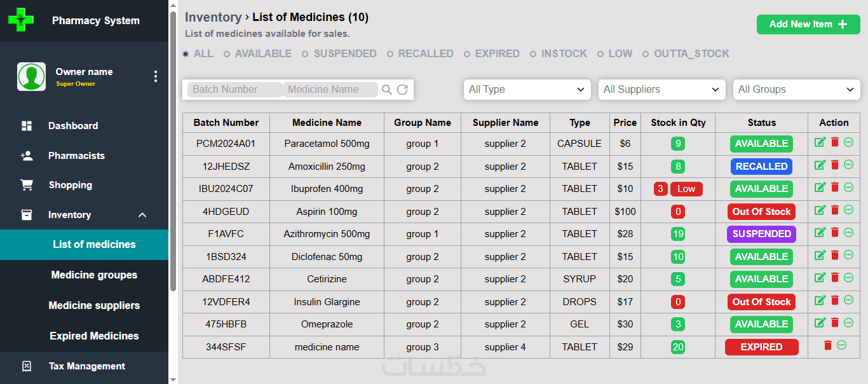Delete the Amoxicillin 250mg row
This screenshot has width=868, height=384.
coord(835,165)
